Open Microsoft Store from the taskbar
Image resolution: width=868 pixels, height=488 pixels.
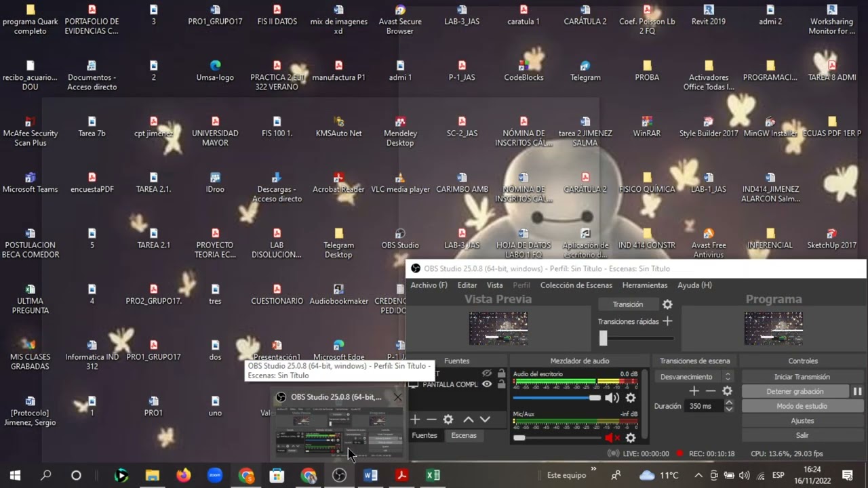point(277,475)
